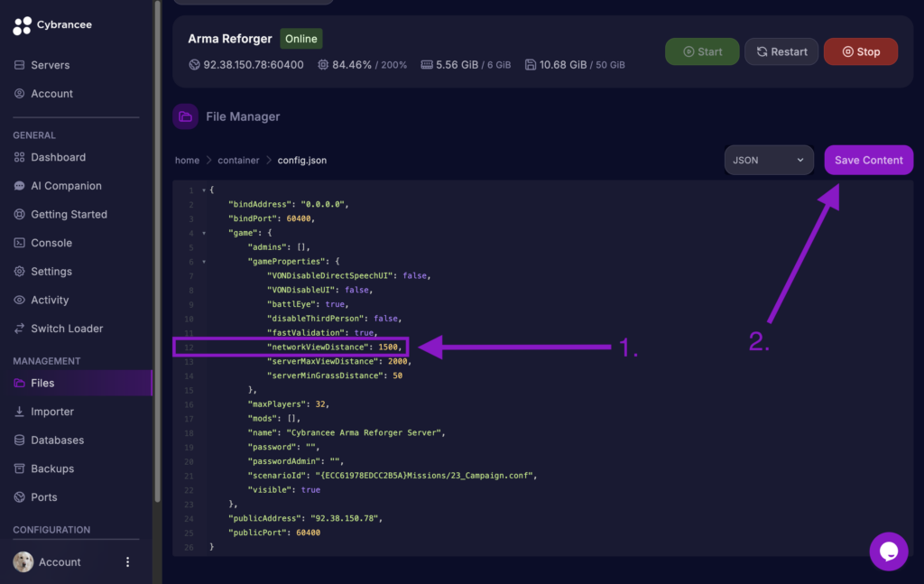
Task: Open the Databases page
Action: tap(76, 440)
